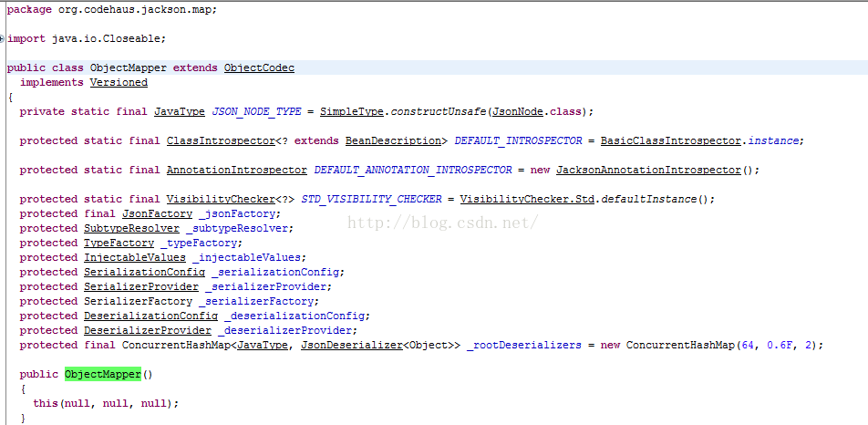
Task: Open the Versioned interface link
Action: pyautogui.click(x=119, y=82)
